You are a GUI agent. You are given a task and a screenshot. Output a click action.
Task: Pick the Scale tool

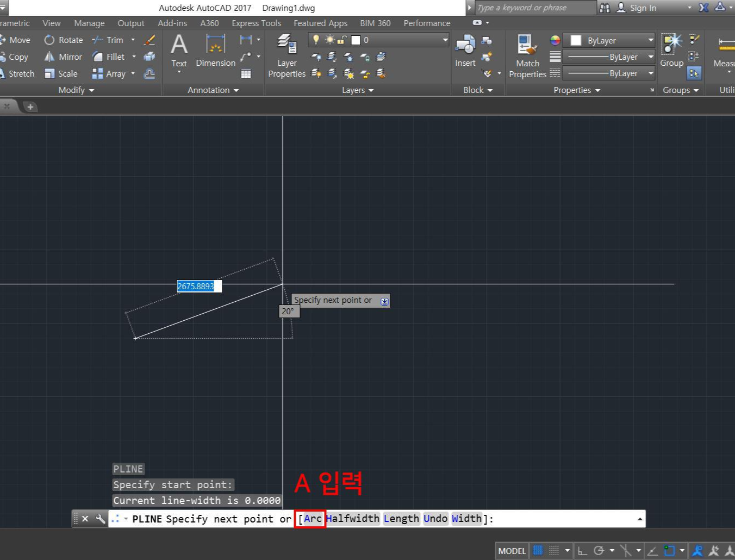(x=61, y=73)
